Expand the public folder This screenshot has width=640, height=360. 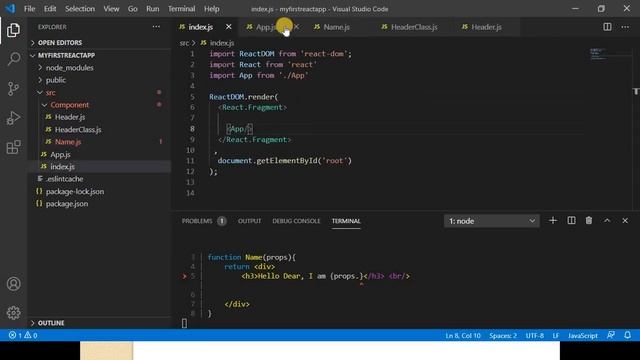click(56, 80)
